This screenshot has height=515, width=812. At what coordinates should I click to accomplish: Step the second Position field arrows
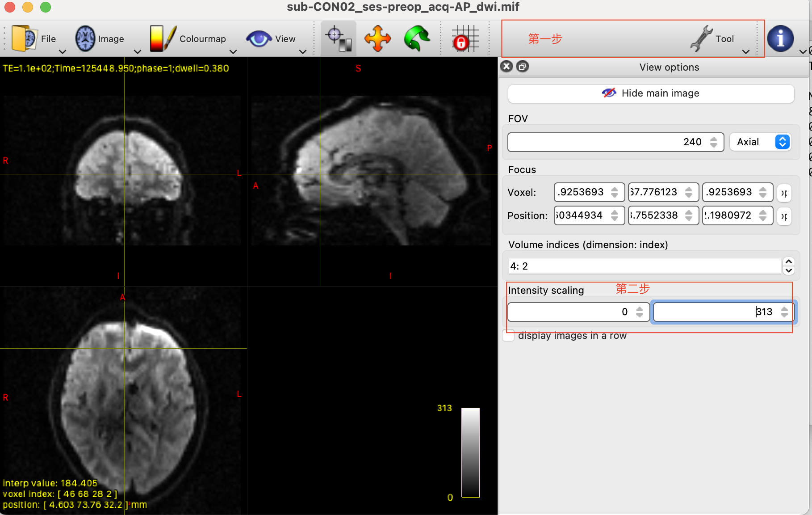(x=689, y=215)
